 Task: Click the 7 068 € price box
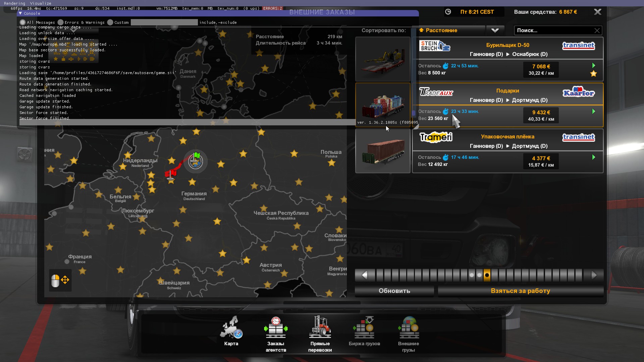541,70
